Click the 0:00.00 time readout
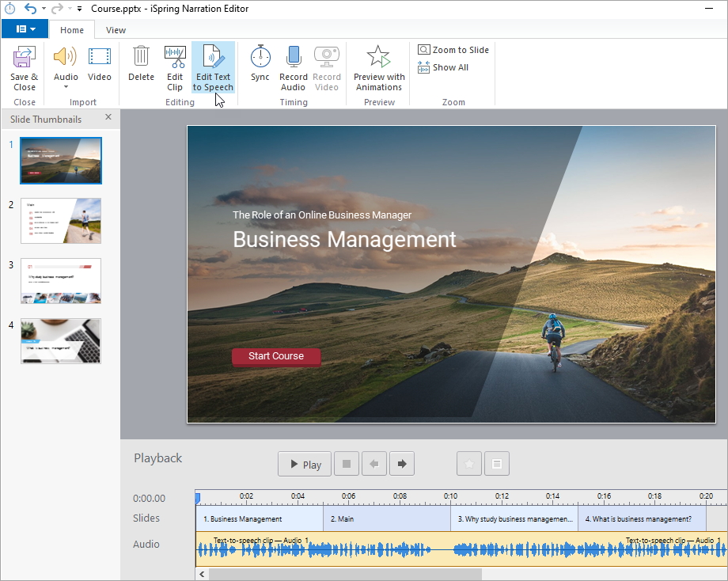Screen dimensions: 728x581 click(149, 499)
